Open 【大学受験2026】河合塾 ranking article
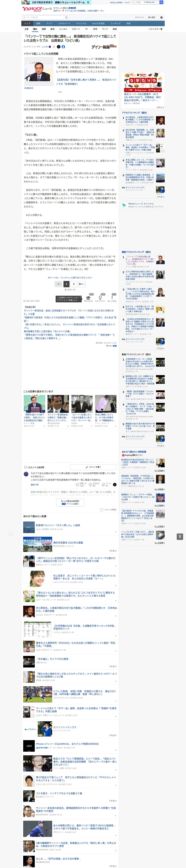This screenshot has height=868, width=186. 85,627
